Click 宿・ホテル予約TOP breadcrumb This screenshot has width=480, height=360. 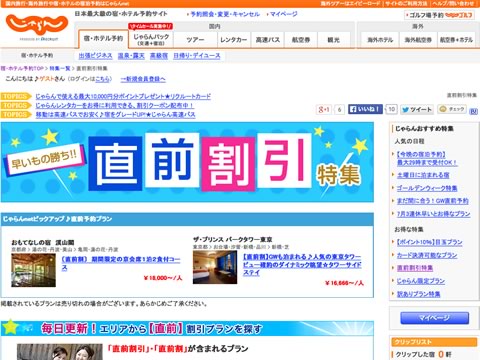click(22, 68)
